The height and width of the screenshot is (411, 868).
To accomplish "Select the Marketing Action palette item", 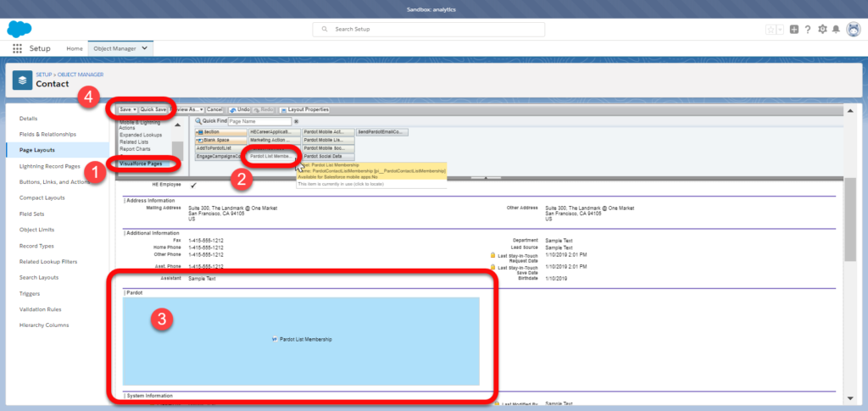I will [275, 141].
